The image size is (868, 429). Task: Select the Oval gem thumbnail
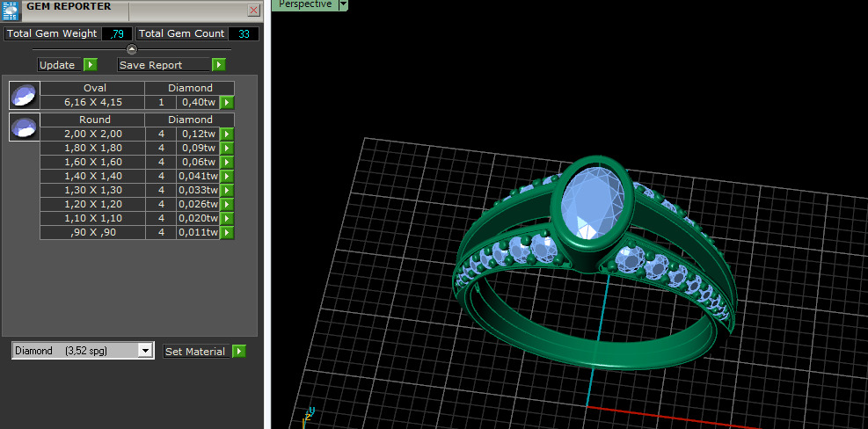click(25, 95)
